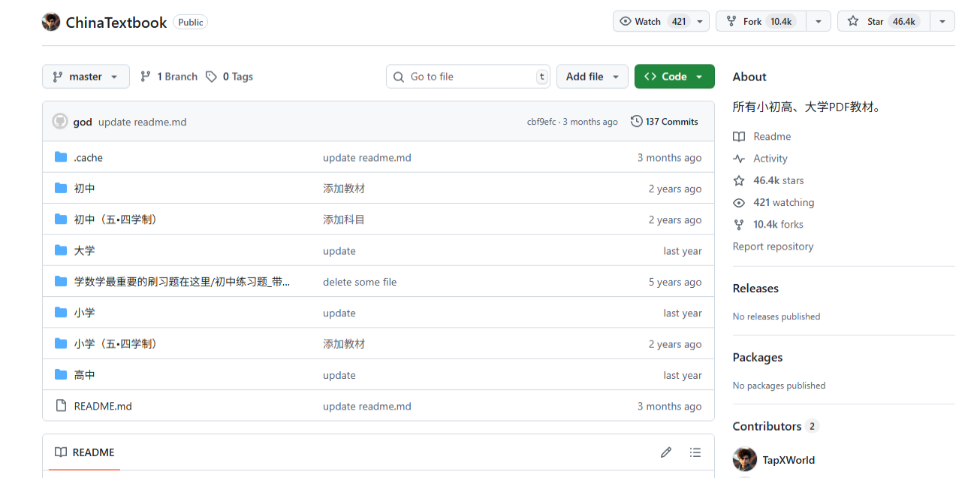980x478 pixels.
Task: Open update commit message in 大学 row
Action: click(x=339, y=251)
